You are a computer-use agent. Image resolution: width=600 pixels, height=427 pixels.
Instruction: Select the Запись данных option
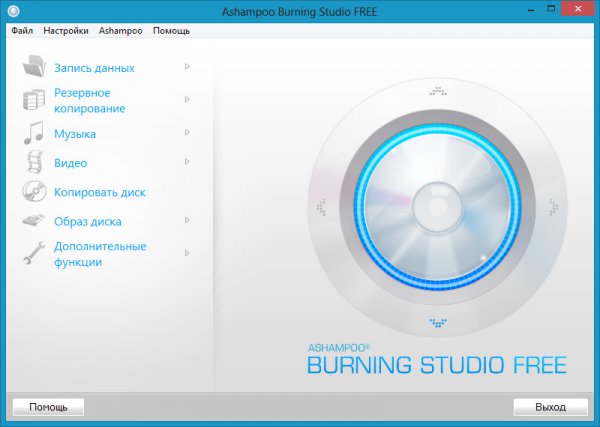coord(94,68)
